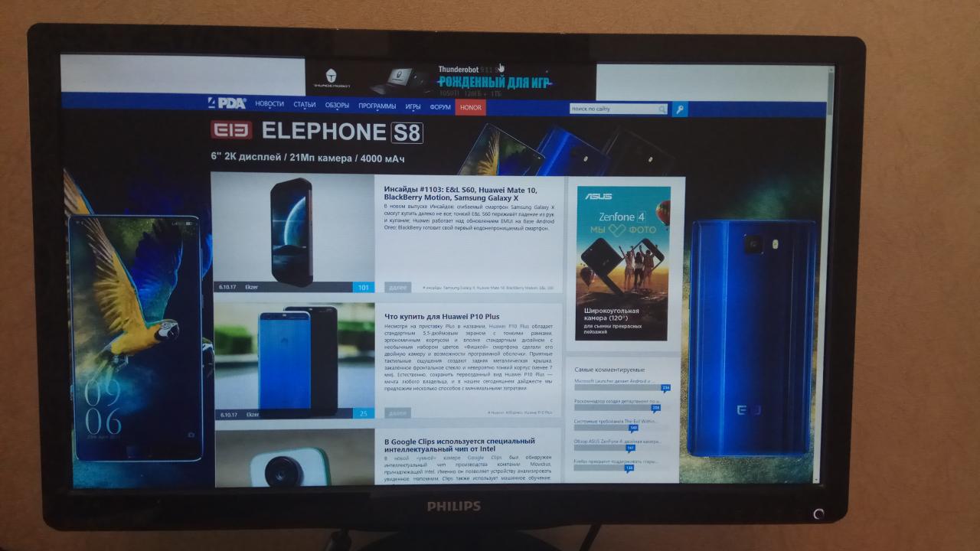The height and width of the screenshot is (551, 980).
Task: Open the Новости menu item
Action: tap(269, 105)
